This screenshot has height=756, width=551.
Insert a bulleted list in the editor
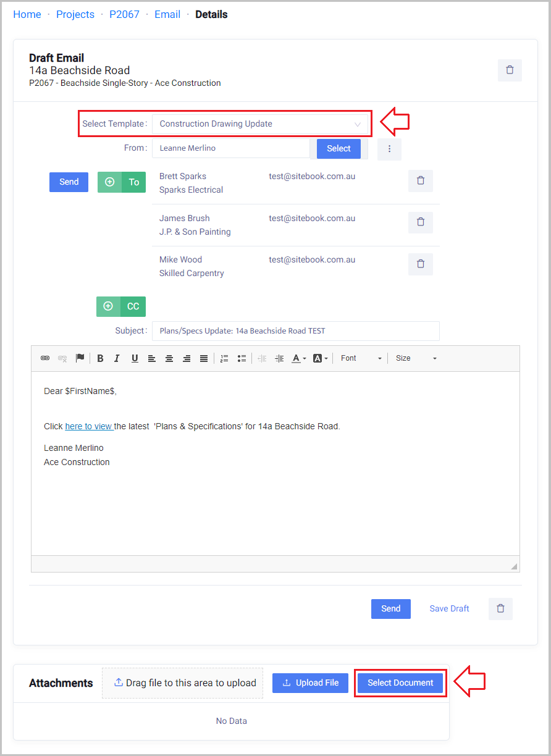(x=242, y=358)
